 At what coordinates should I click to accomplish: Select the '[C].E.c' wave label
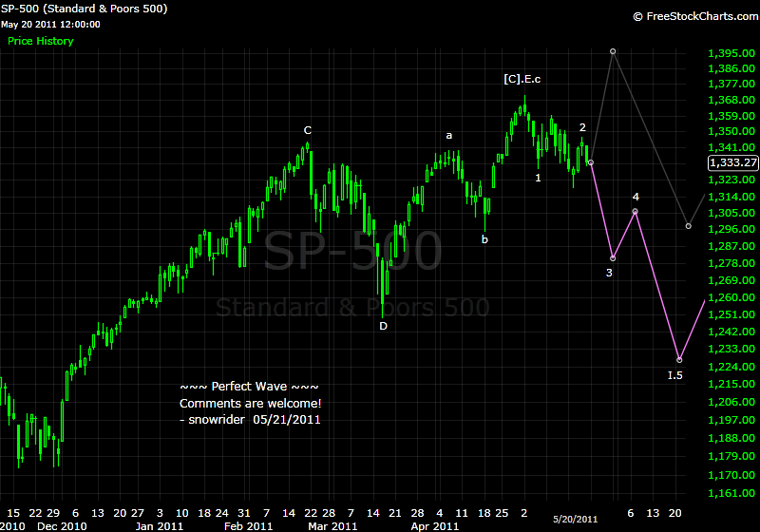click(522, 79)
